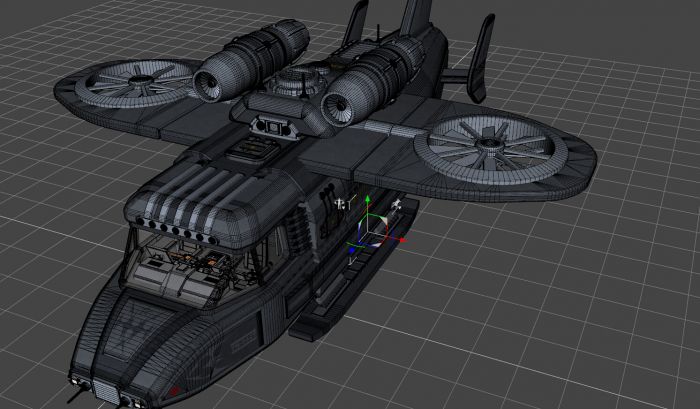Select the cockpit windshield of the aircraft
Viewport: 700px width, 409px height.
click(x=180, y=263)
